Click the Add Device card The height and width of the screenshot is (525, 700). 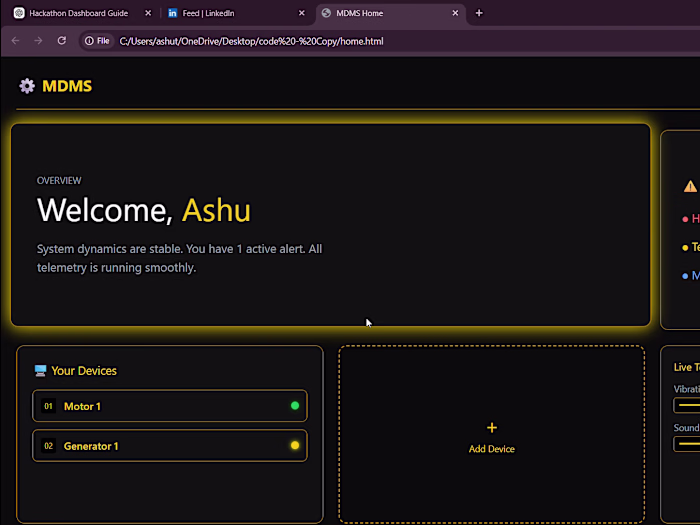tap(492, 434)
